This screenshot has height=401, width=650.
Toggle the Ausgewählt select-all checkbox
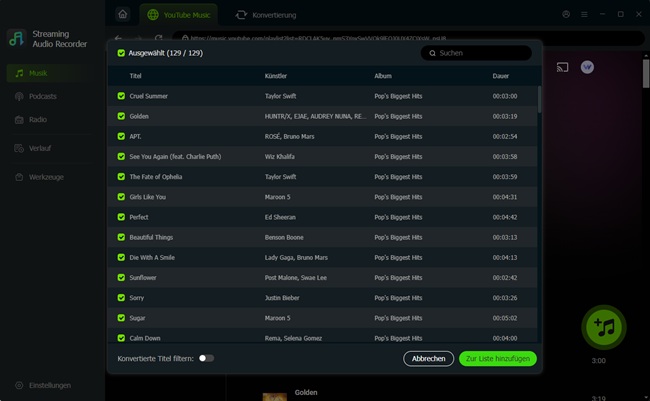click(x=121, y=53)
